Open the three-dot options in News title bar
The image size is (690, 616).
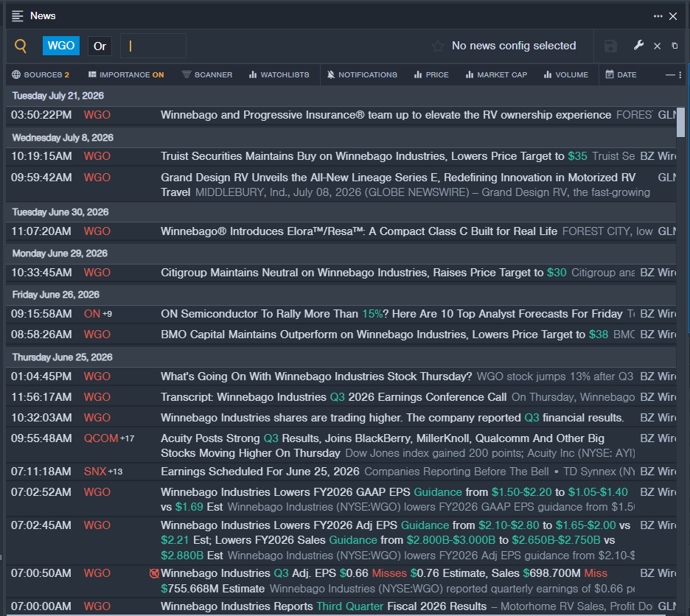pyautogui.click(x=658, y=16)
